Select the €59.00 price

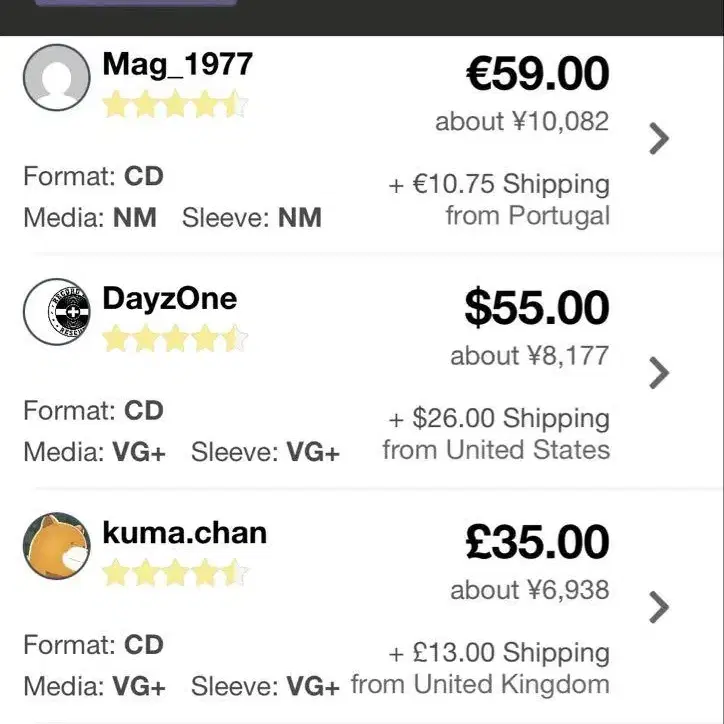tap(537, 73)
